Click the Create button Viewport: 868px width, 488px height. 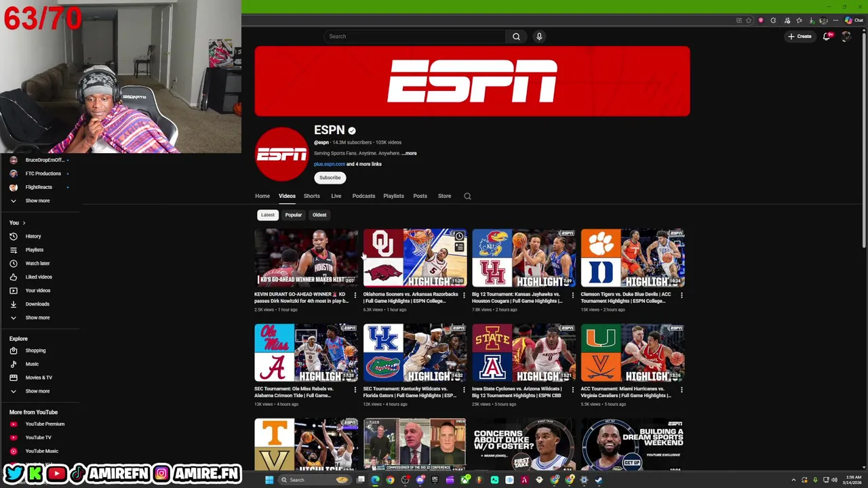tap(800, 37)
